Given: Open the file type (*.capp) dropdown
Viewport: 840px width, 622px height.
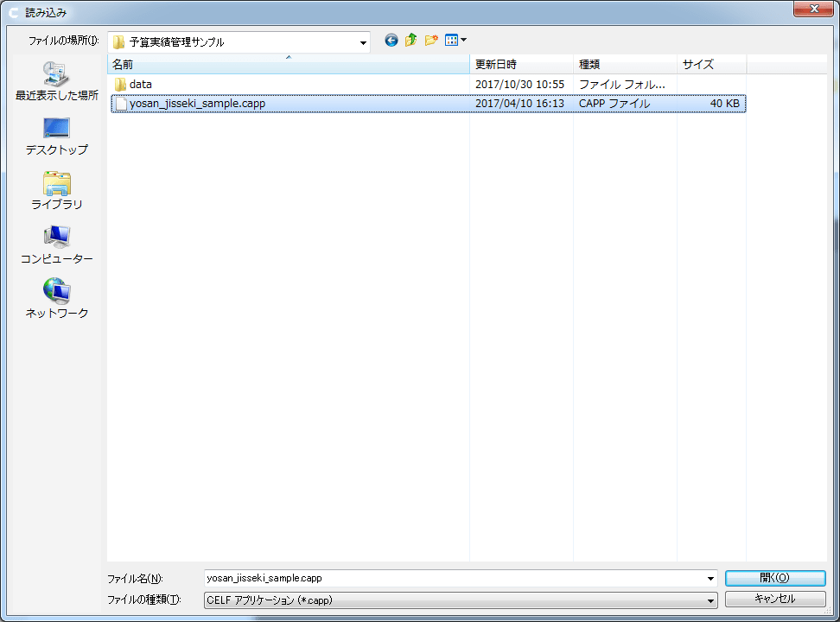Looking at the screenshot, I should pos(710,600).
